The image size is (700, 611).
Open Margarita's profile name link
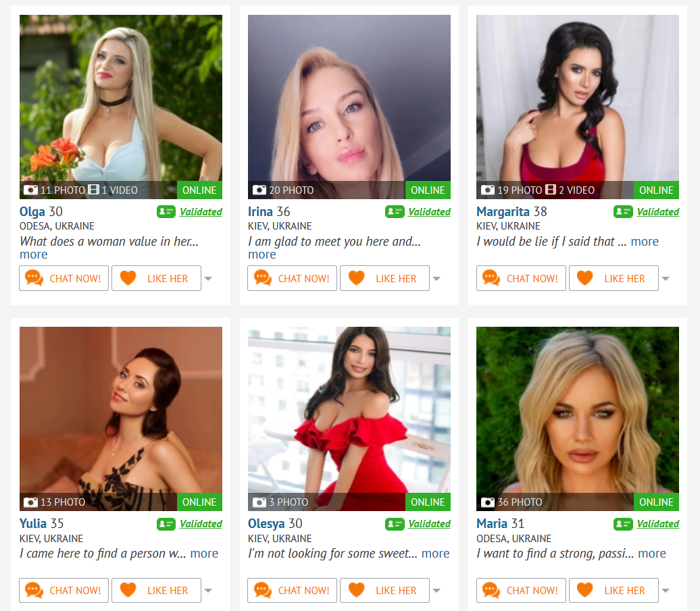tap(503, 211)
